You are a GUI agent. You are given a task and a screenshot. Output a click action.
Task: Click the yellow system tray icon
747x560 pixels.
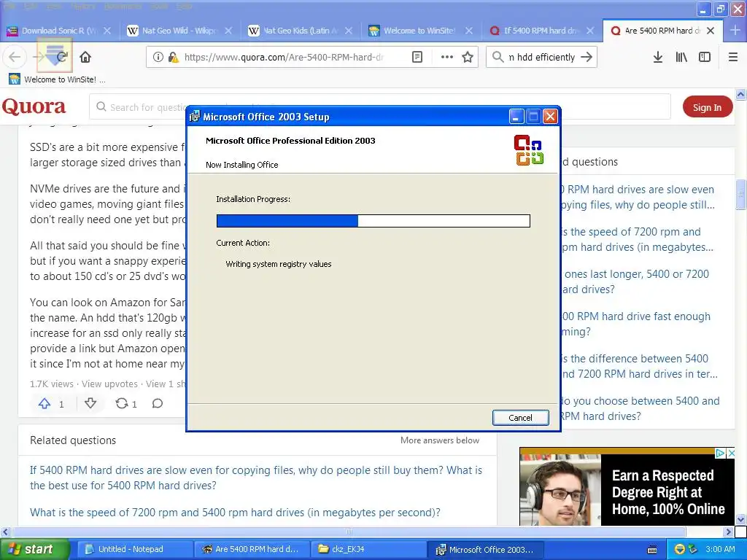(680, 549)
